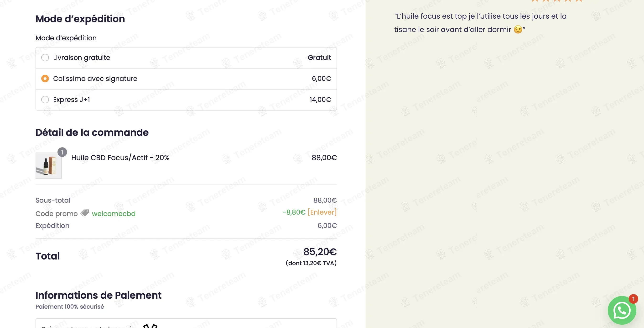Click the Huile CBD Focus/Actif - 20% product name
This screenshot has width=644, height=328.
click(x=120, y=158)
